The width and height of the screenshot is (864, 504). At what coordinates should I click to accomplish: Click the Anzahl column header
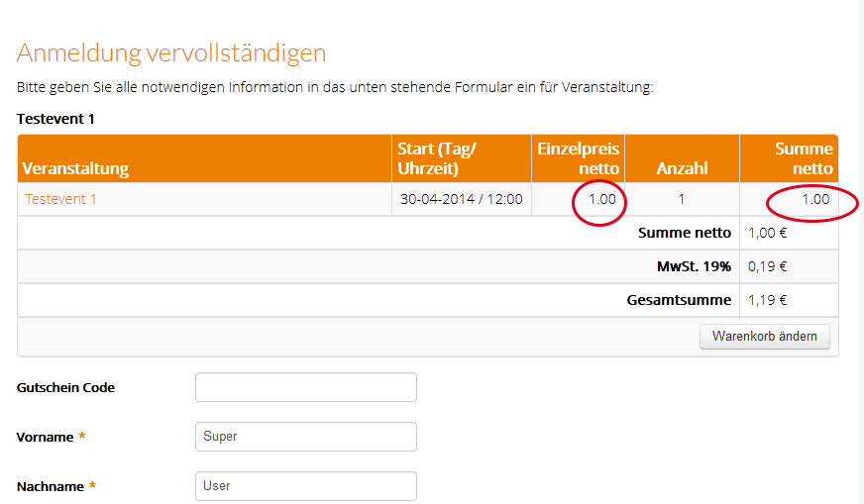(682, 168)
